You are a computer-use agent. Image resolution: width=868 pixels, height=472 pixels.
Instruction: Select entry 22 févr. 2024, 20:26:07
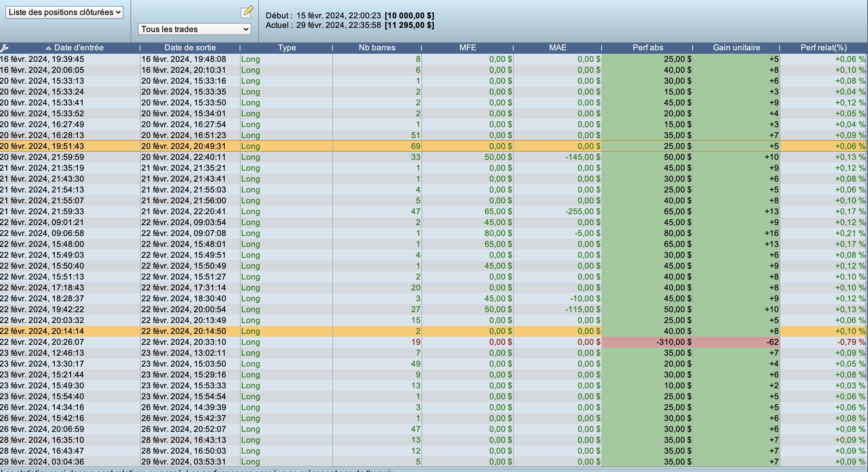[42, 342]
